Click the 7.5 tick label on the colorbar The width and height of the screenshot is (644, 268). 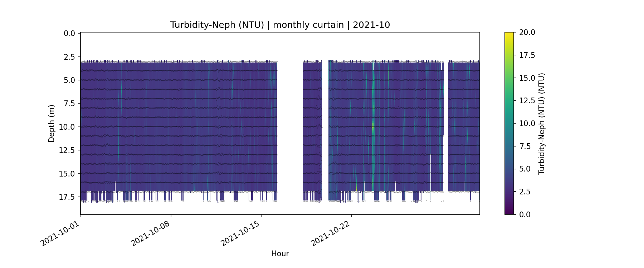(525, 146)
